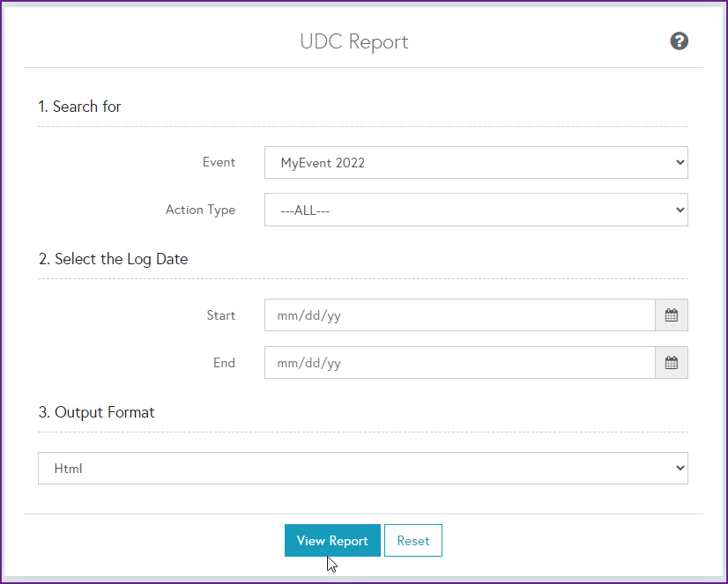Expand the Action Type dropdown
Viewport: 728px width, 584px height.
[476, 210]
